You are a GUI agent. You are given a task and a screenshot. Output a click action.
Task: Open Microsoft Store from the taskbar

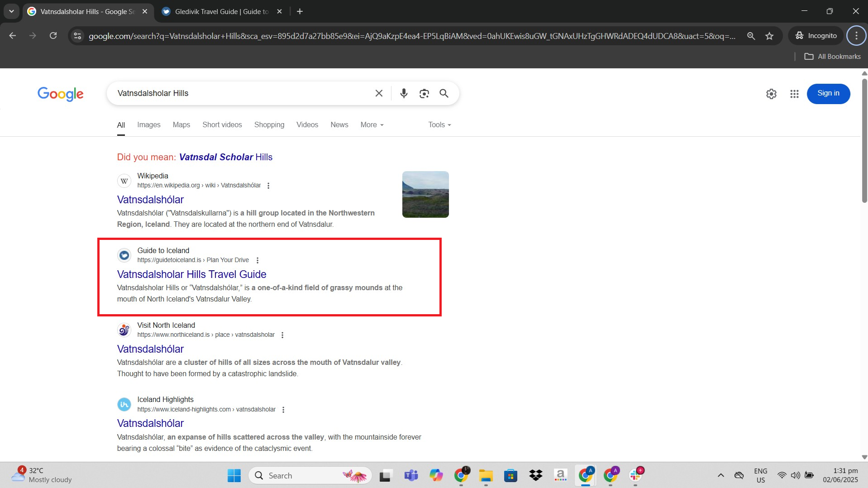510,476
